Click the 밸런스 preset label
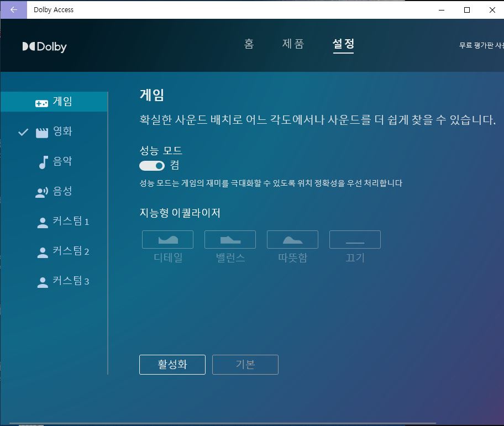Screen dimensions: 504x426 coord(230,257)
